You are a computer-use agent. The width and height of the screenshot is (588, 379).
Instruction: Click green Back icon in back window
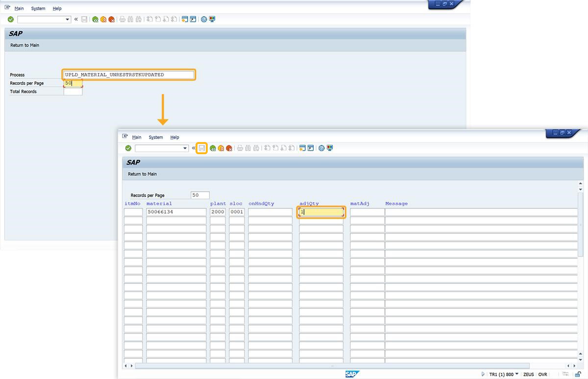(95, 19)
